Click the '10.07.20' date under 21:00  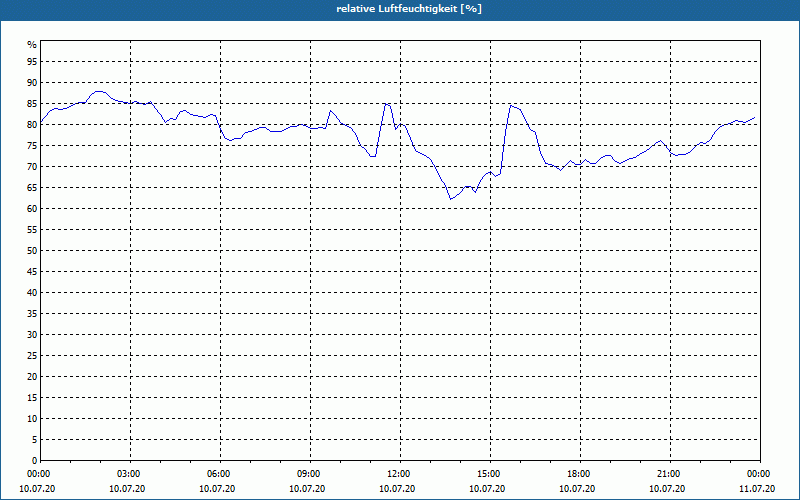(667, 489)
